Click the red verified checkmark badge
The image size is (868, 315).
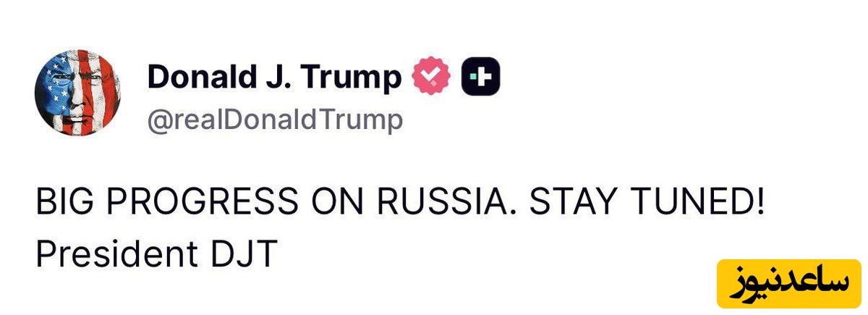(431, 77)
